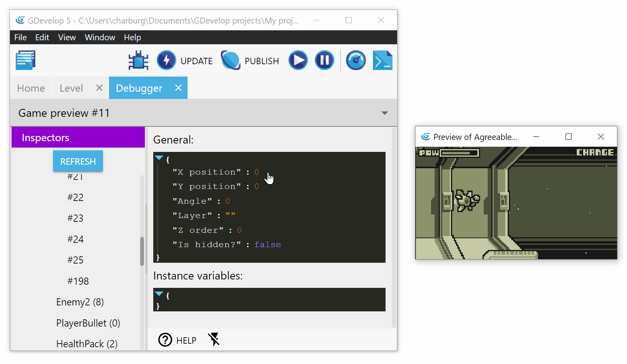This screenshot has width=627, height=364.
Task: Click the REFRESH button
Action: point(78,161)
